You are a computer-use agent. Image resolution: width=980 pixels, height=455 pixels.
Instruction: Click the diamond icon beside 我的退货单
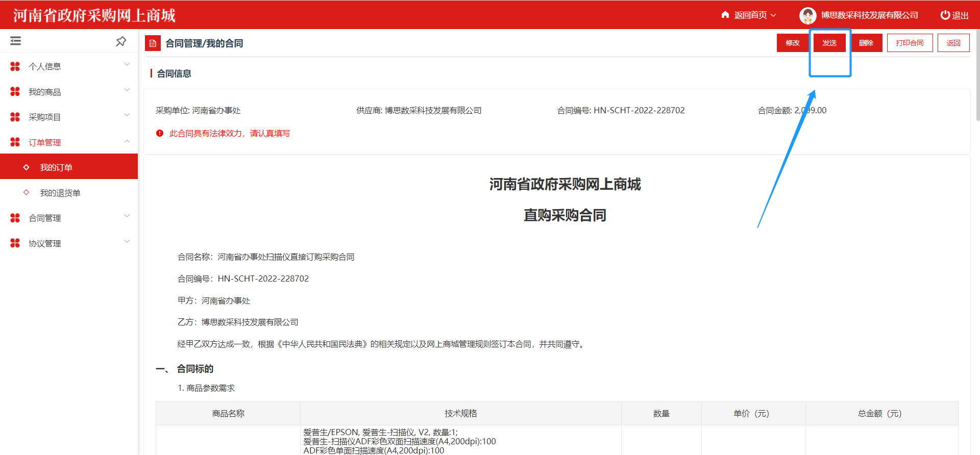click(x=27, y=192)
